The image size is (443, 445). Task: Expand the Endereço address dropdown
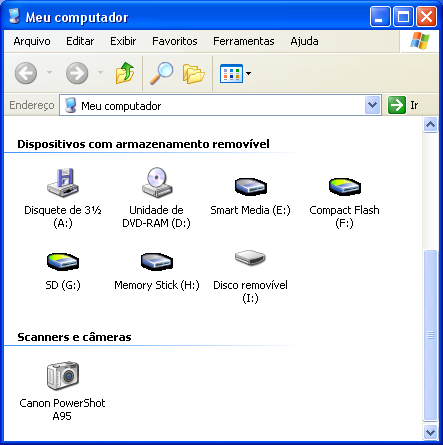[373, 105]
